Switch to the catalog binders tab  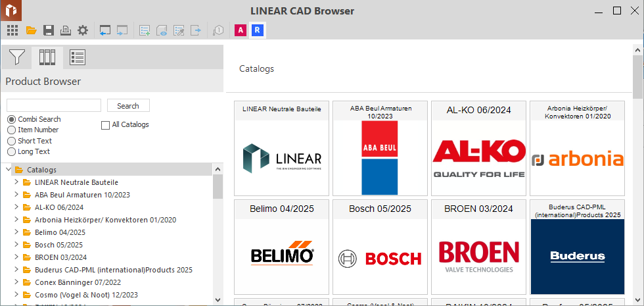tap(47, 57)
